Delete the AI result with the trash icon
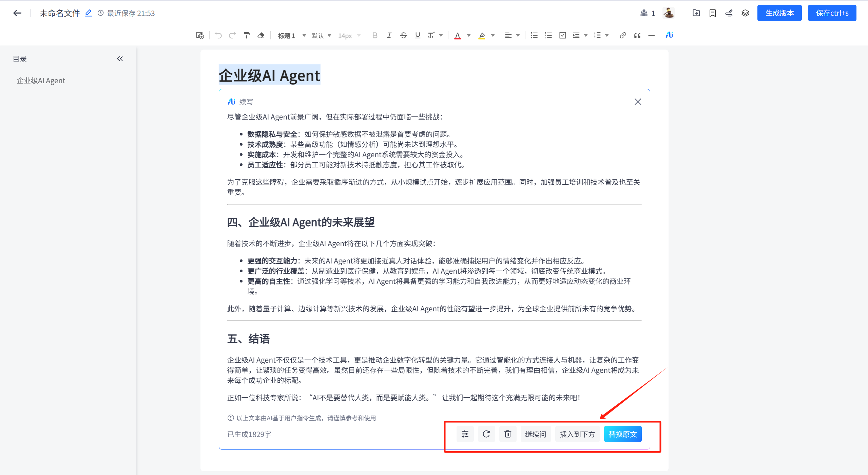 (507, 434)
